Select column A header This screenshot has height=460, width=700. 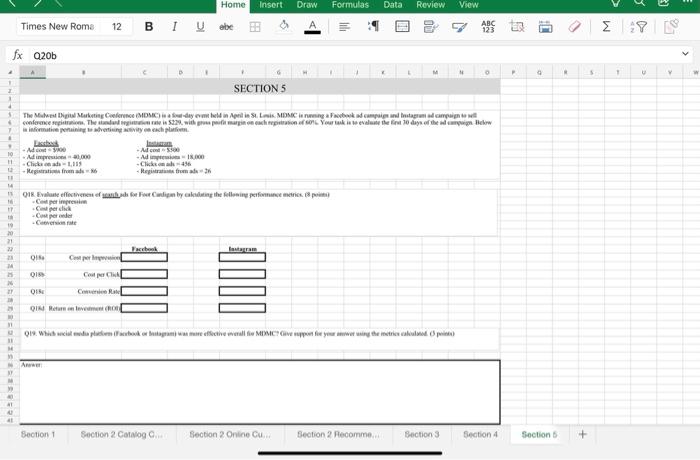pos(33,72)
